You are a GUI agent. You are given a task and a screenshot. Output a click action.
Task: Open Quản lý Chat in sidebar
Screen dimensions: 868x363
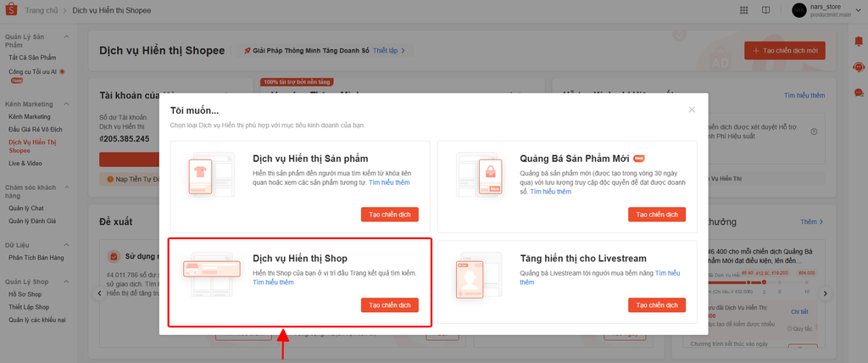coord(26,209)
